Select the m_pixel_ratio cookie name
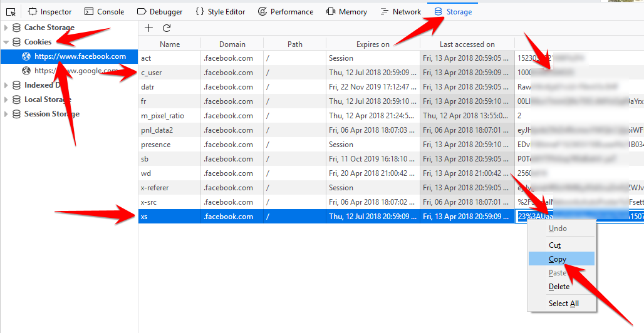The width and height of the screenshot is (644, 333). [x=163, y=116]
